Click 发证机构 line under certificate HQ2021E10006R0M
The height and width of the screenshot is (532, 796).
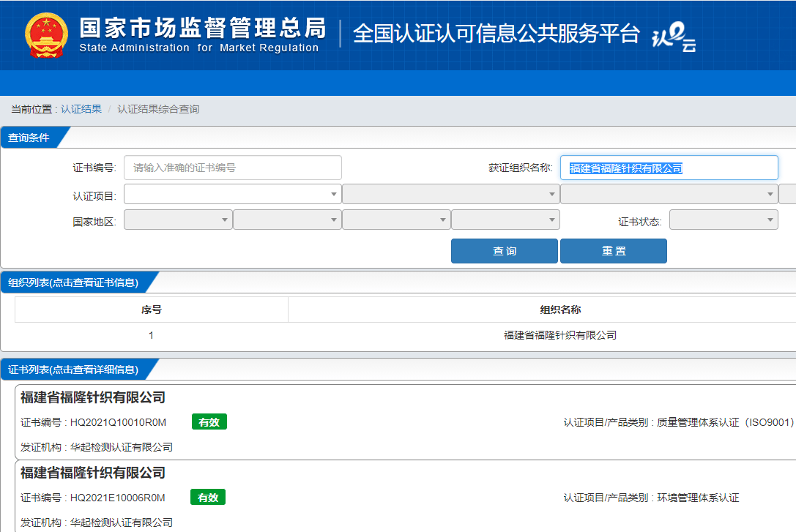[x=97, y=522]
